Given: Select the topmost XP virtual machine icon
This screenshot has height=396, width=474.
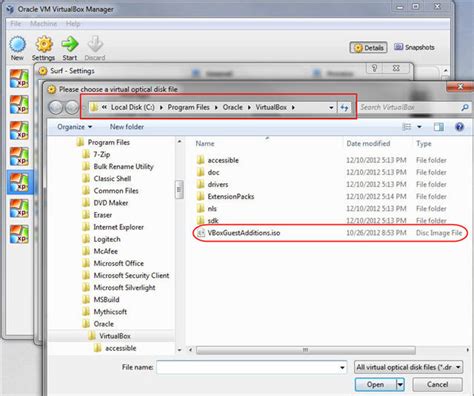Looking at the screenshot, I should click(19, 79).
